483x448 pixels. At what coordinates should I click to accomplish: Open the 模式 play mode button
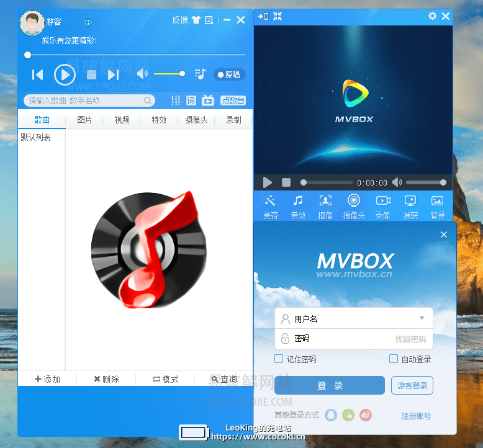[165, 379]
